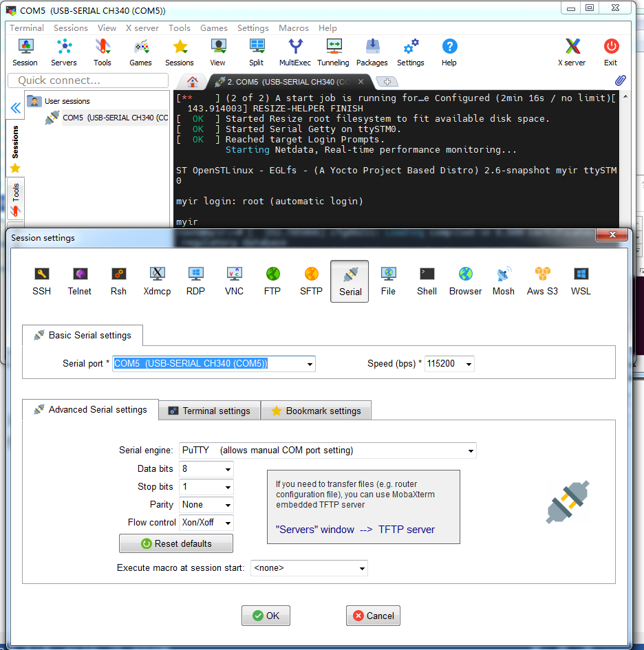Switch to Bookmark settings tab
The width and height of the screenshot is (644, 650).
(x=316, y=411)
